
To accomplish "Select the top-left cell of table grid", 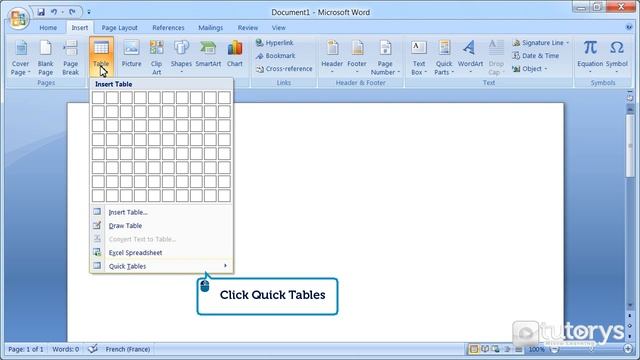I will 98,98.
